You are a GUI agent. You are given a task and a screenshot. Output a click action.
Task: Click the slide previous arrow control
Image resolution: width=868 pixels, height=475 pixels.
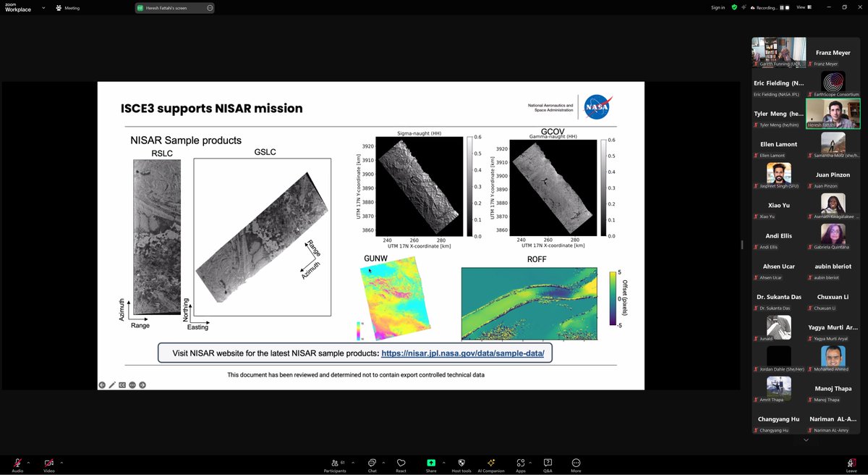102,384
